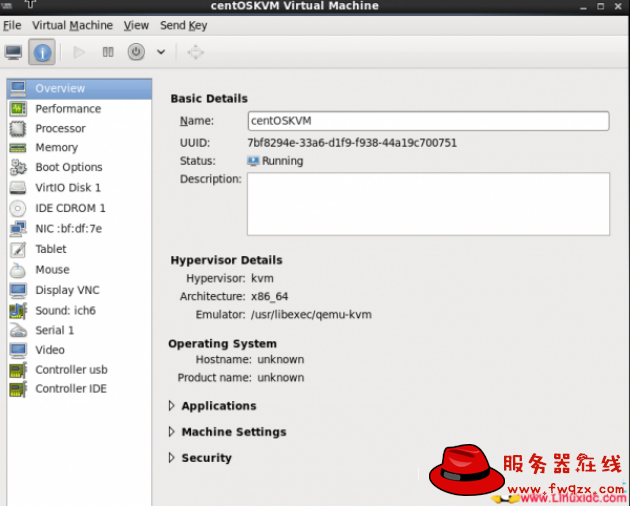630x506 pixels.
Task: Select Controller IDE in hardware list
Action: [79, 389]
